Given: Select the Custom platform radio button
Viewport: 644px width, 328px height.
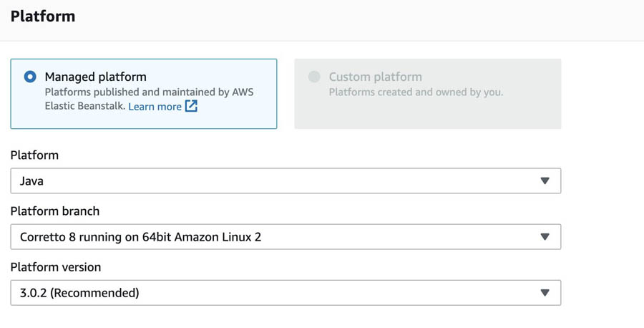Looking at the screenshot, I should pos(314,77).
